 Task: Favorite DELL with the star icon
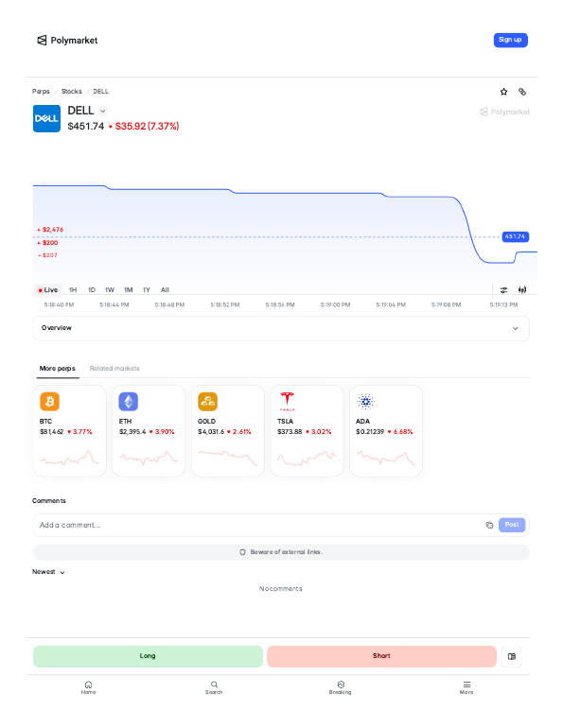click(x=503, y=92)
